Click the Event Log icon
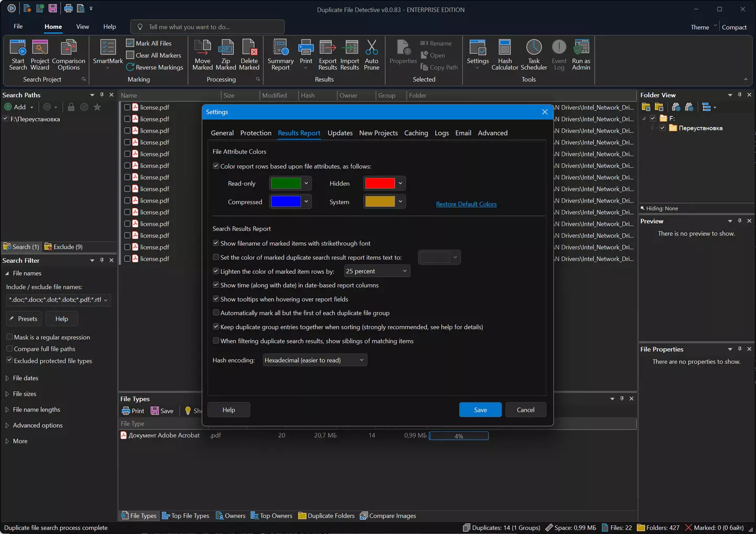Viewport: 756px width, 534px height. [559, 54]
